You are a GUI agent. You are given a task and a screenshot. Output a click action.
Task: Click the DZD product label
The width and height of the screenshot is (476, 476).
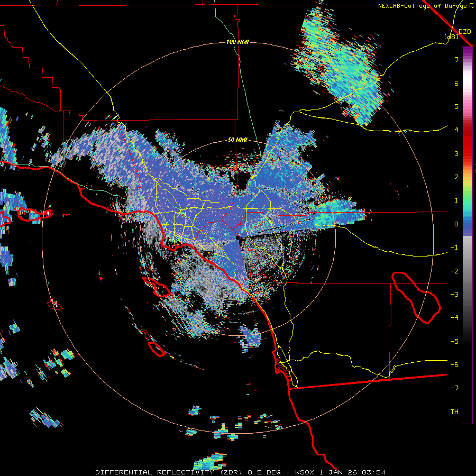[x=464, y=31]
